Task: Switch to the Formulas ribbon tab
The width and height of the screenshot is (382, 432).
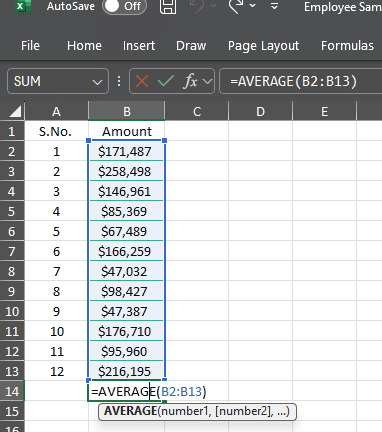Action: (347, 46)
